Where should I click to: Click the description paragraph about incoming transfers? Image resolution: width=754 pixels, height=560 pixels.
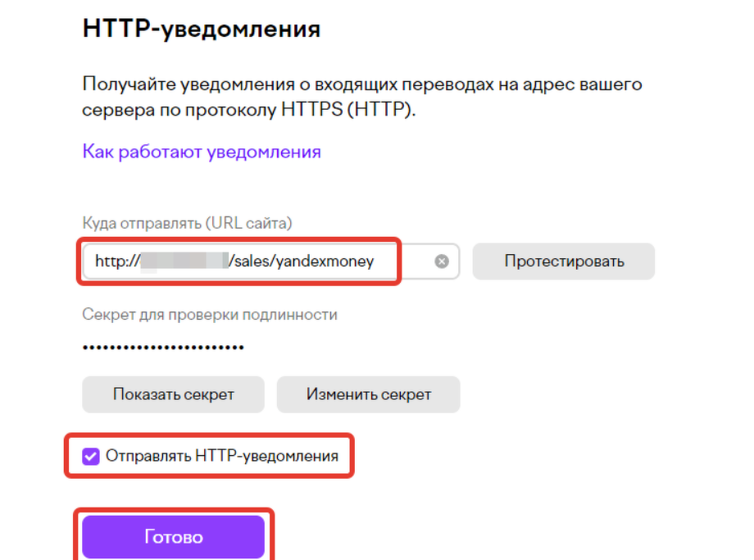point(362,97)
